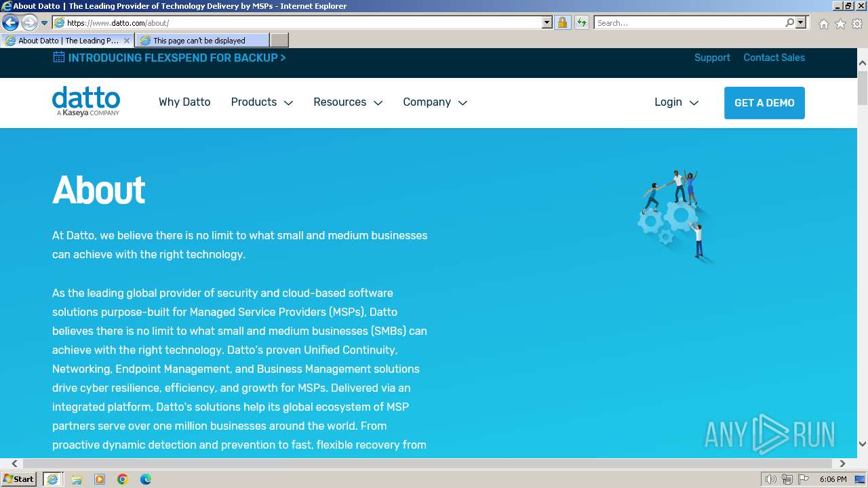Launch Chrome from the taskbar
This screenshot has width=868, height=488.
[123, 479]
